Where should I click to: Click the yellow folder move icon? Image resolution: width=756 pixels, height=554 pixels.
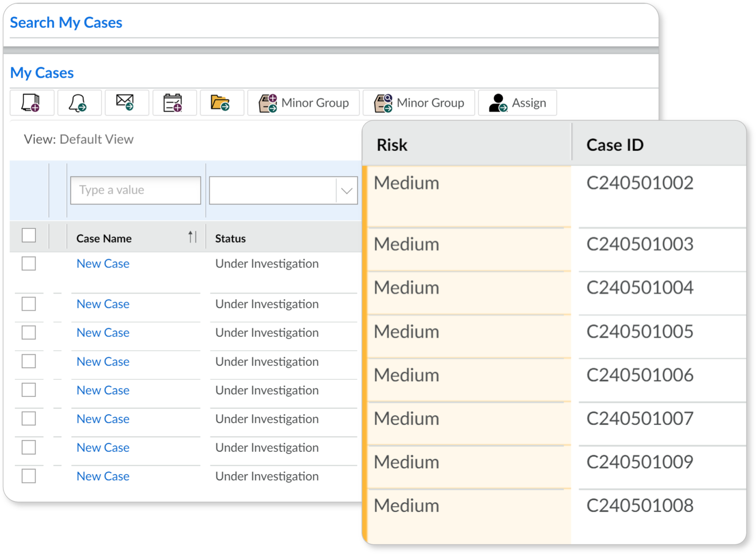pyautogui.click(x=221, y=103)
